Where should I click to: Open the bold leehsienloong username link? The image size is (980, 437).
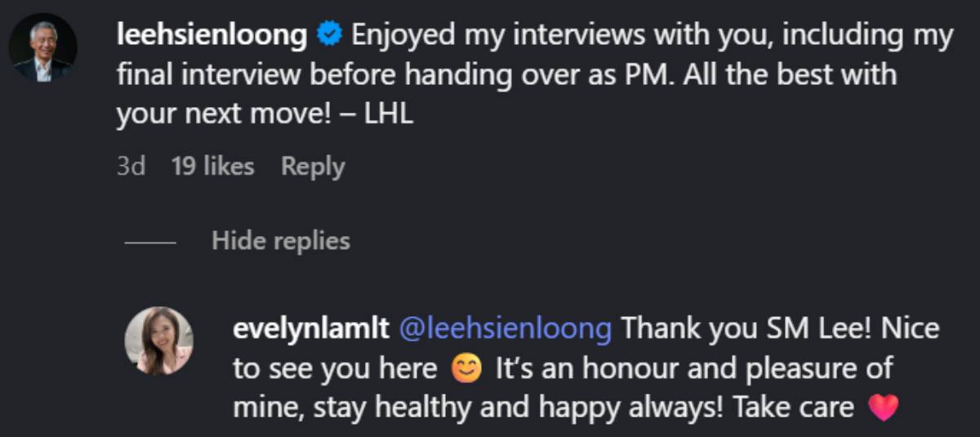212,36
